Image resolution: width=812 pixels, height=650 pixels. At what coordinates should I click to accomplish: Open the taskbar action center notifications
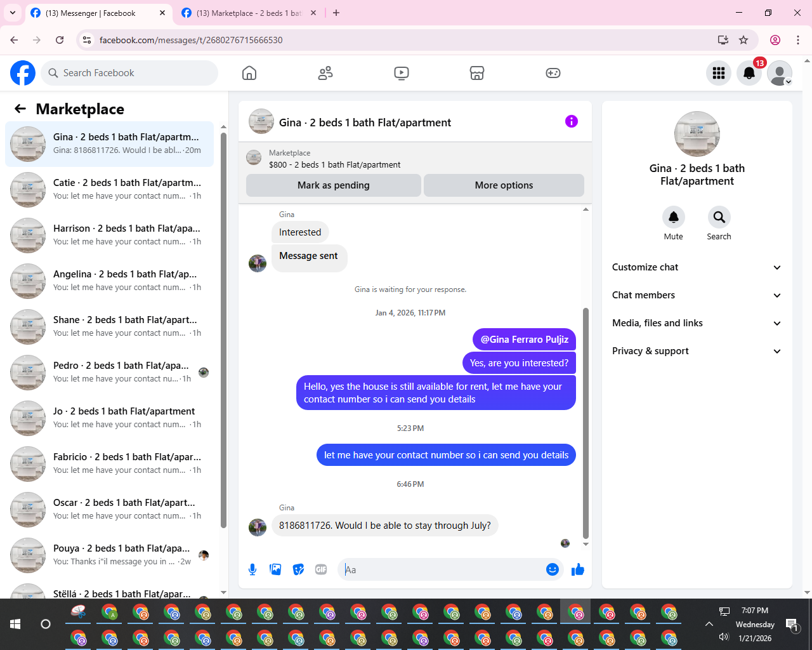pos(792,625)
